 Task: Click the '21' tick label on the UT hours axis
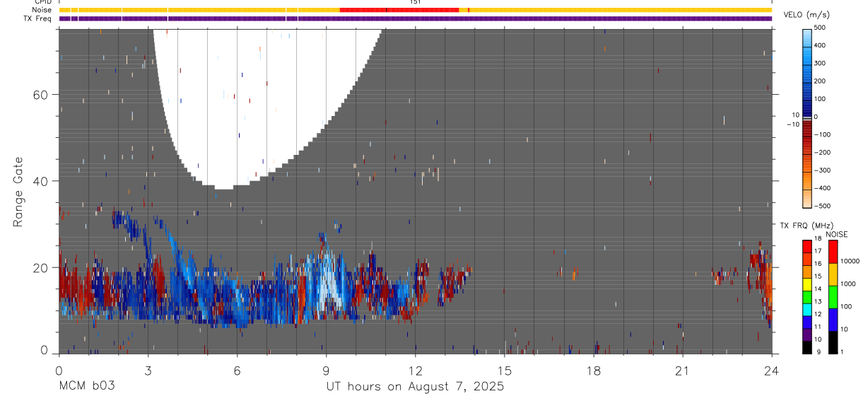click(x=682, y=371)
